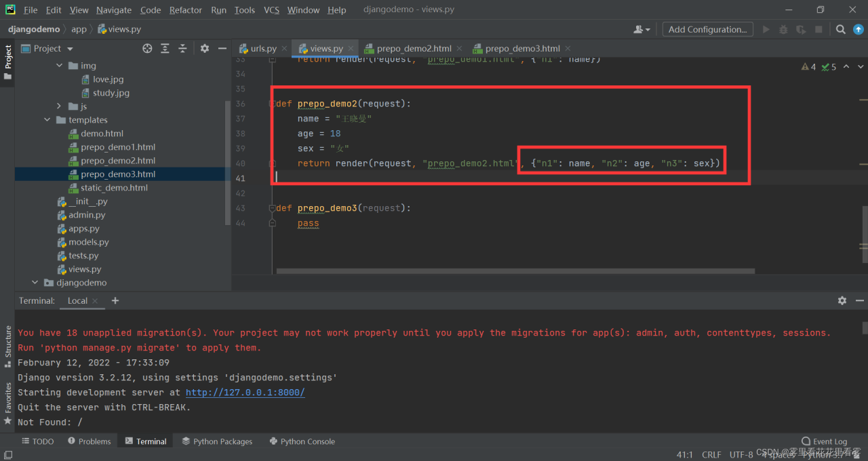The height and width of the screenshot is (461, 868).
Task: Open the http://127.0.0.1:8000/ server link
Action: click(245, 393)
